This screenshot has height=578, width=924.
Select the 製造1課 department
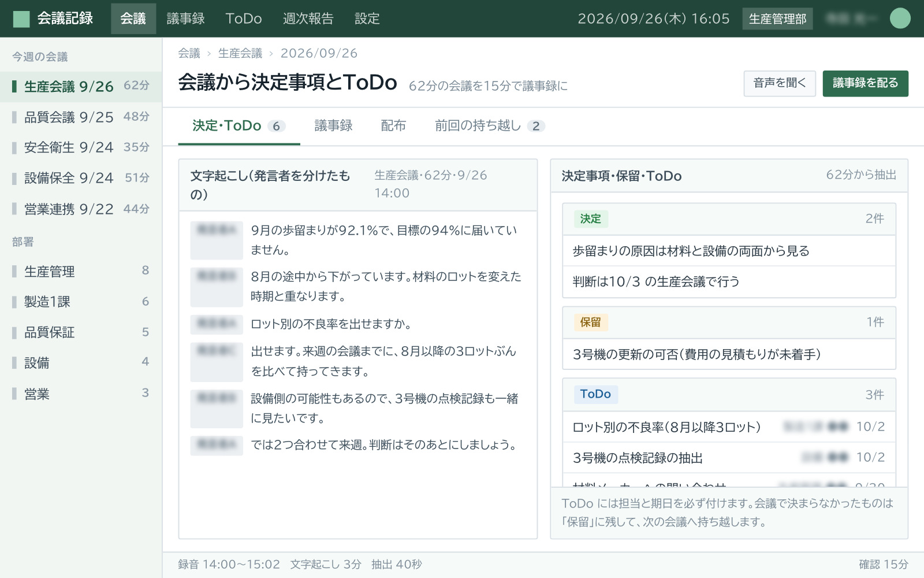tap(81, 302)
